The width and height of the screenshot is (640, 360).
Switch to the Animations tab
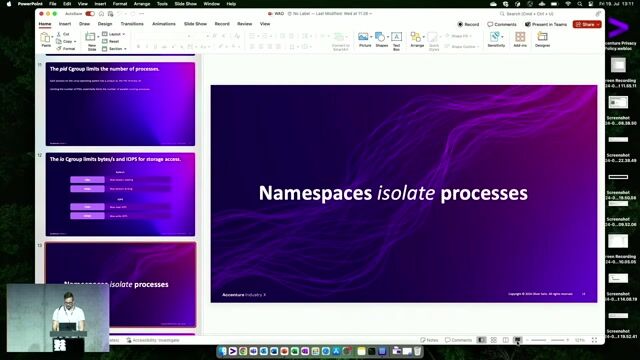(164, 24)
